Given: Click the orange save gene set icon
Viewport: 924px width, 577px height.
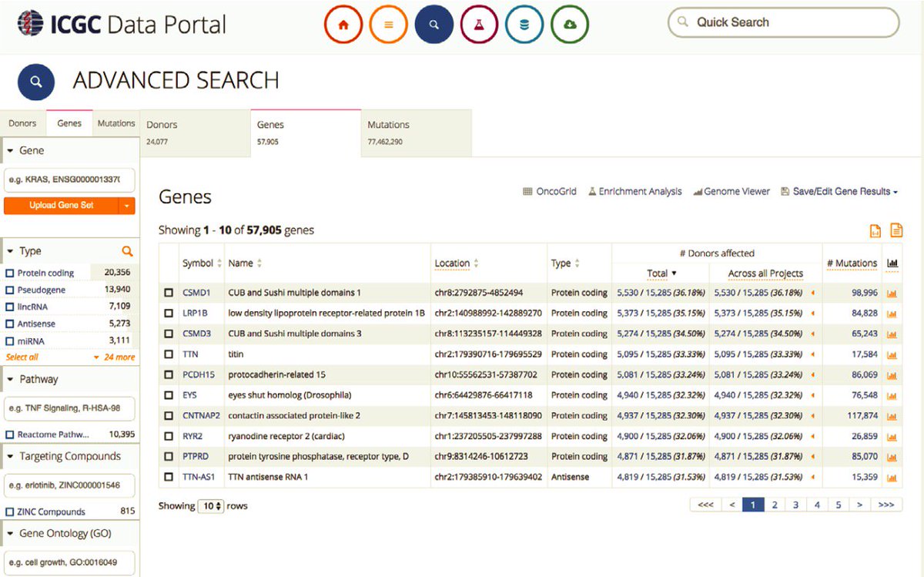Looking at the screenshot, I should point(875,230).
